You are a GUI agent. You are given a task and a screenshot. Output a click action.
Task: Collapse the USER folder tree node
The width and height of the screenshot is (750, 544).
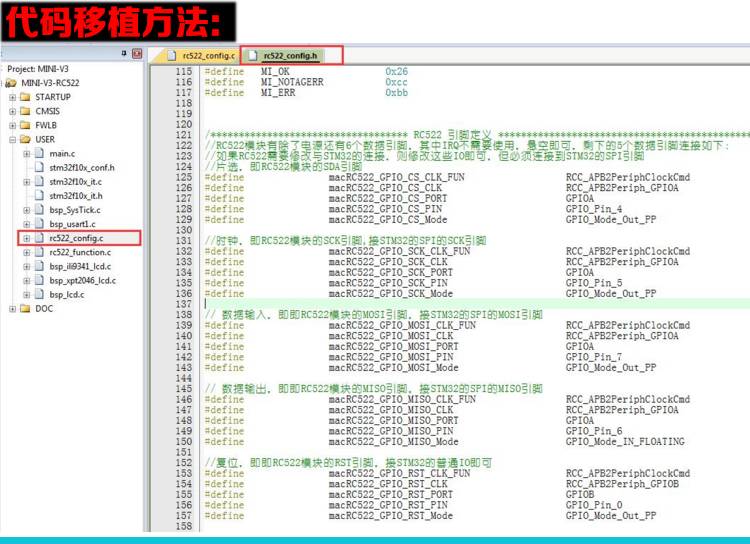point(12,139)
